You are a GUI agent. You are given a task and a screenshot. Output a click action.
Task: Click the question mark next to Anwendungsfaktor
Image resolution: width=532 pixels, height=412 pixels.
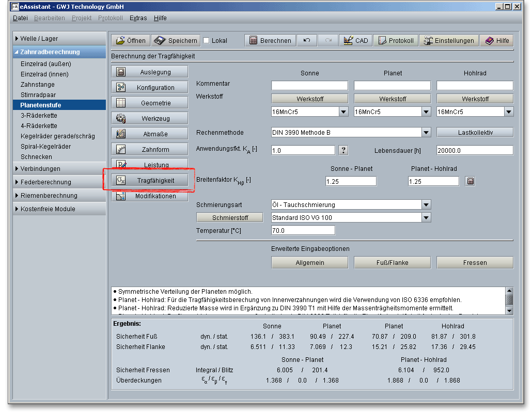[343, 150]
